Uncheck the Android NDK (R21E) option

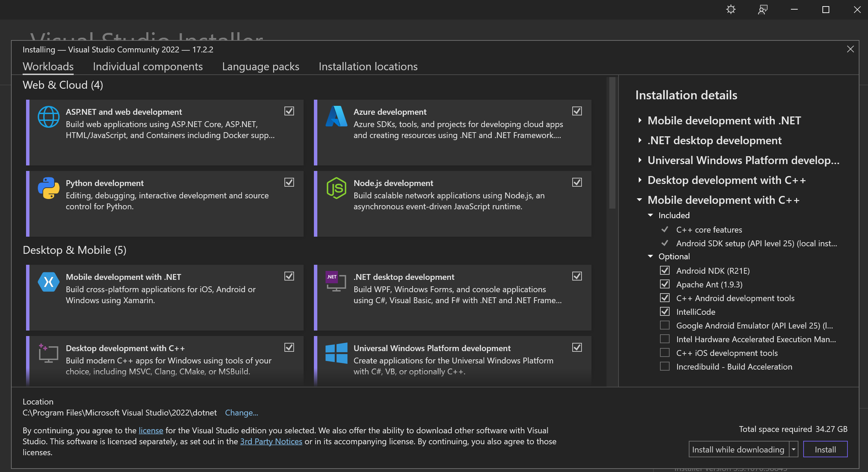665,271
